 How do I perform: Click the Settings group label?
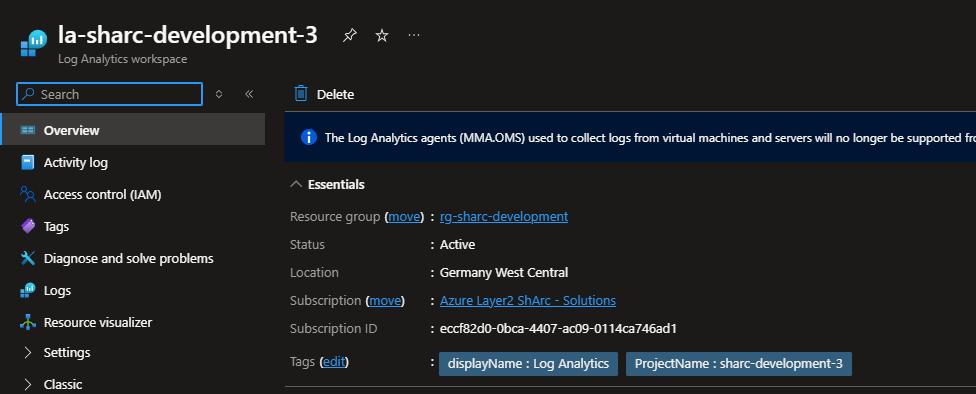(67, 352)
